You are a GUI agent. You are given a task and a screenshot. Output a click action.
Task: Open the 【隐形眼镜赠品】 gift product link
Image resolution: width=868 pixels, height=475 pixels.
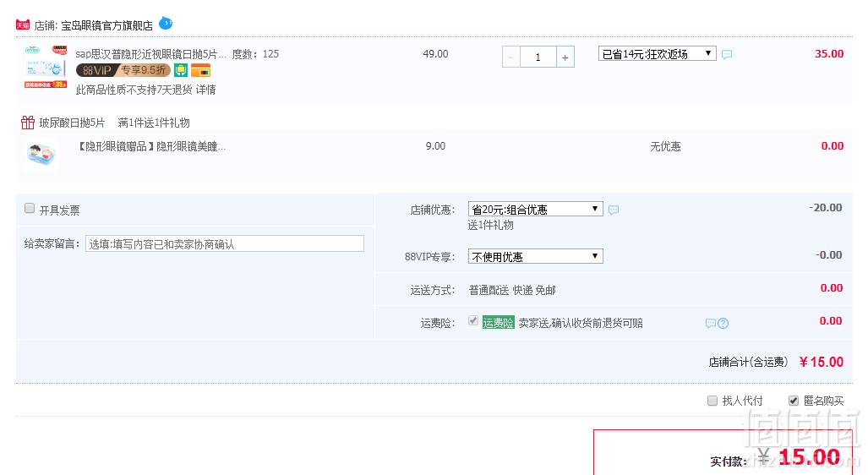[150, 147]
